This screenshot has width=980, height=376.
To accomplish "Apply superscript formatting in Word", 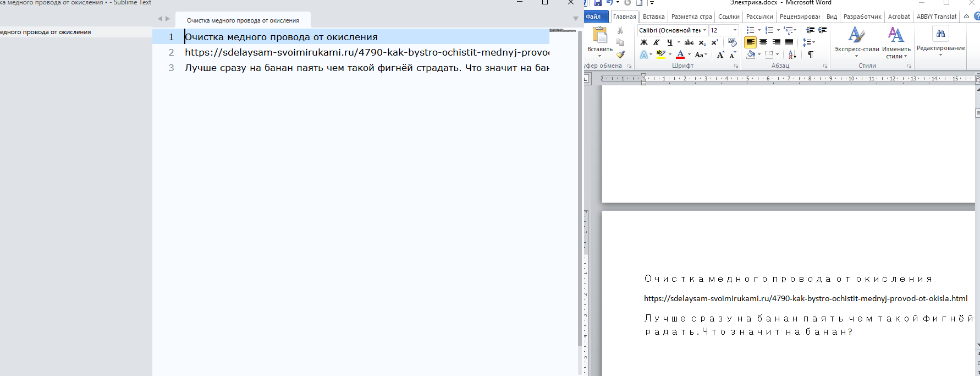I will [714, 42].
